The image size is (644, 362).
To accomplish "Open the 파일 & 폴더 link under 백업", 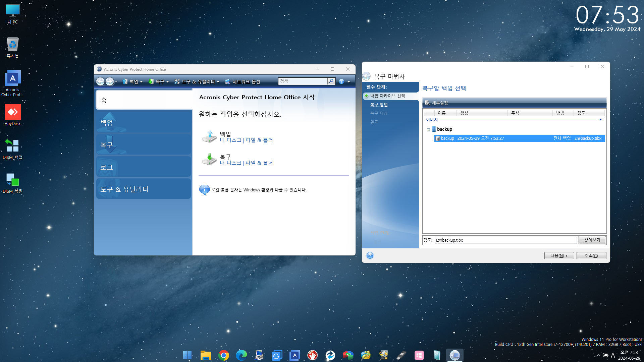I will click(259, 140).
